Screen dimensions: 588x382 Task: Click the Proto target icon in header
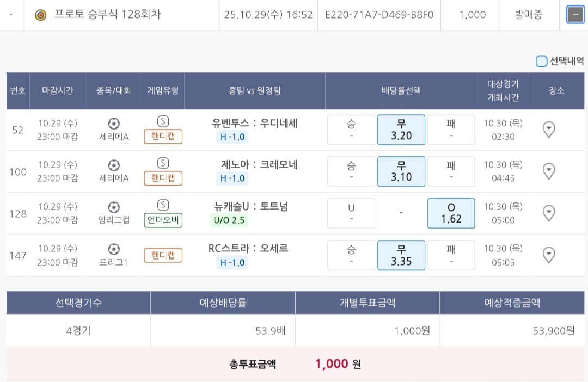(x=40, y=15)
